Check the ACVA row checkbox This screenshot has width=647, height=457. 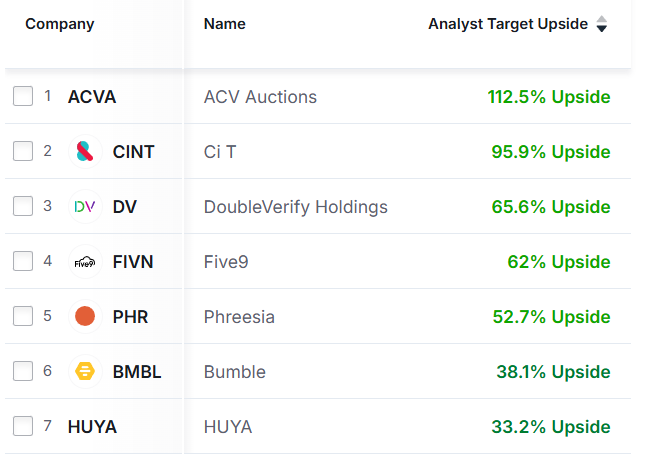[x=23, y=97]
